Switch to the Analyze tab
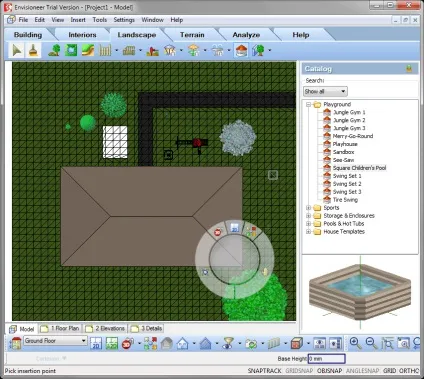Screen dimensions: 424x379 click(x=246, y=35)
